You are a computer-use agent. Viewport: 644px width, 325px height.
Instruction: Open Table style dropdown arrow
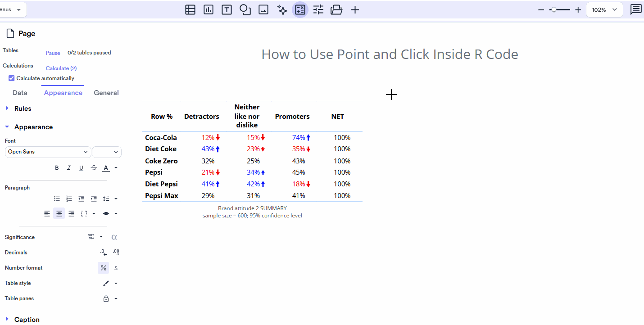[116, 284]
